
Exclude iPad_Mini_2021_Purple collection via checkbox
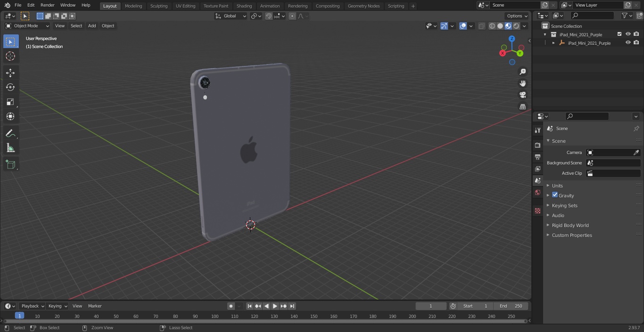pos(619,34)
